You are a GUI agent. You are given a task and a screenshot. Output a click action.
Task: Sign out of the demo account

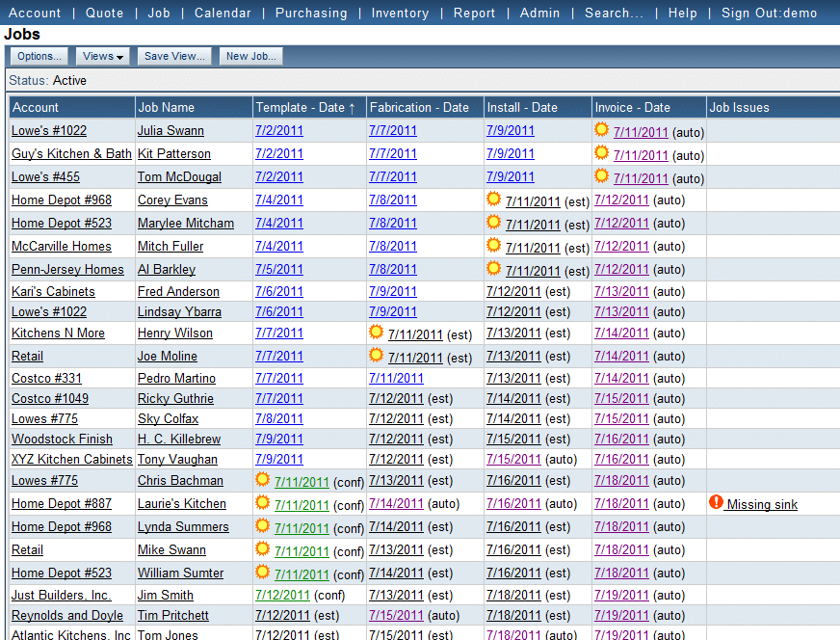[770, 13]
